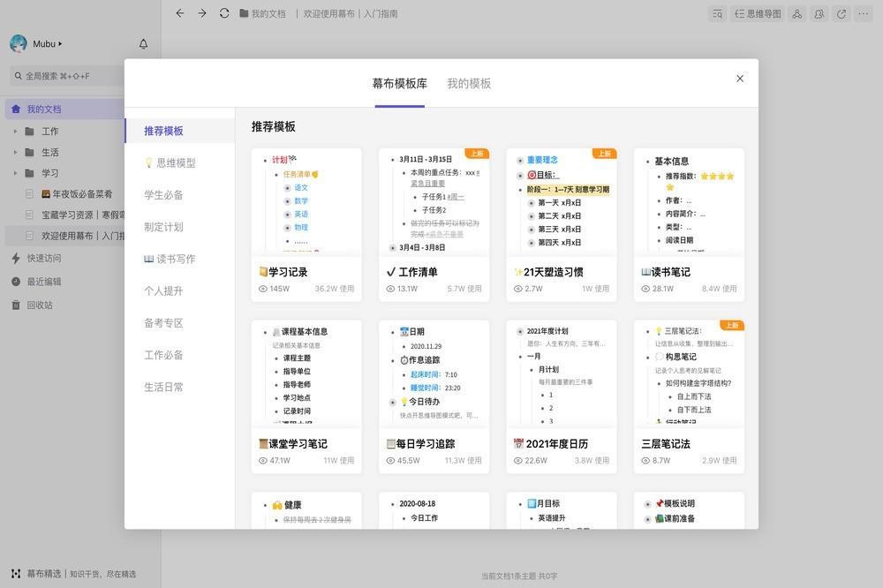Click 欢迎使用幕布 breadcrumb title
This screenshot has width=883, height=588.
click(351, 13)
